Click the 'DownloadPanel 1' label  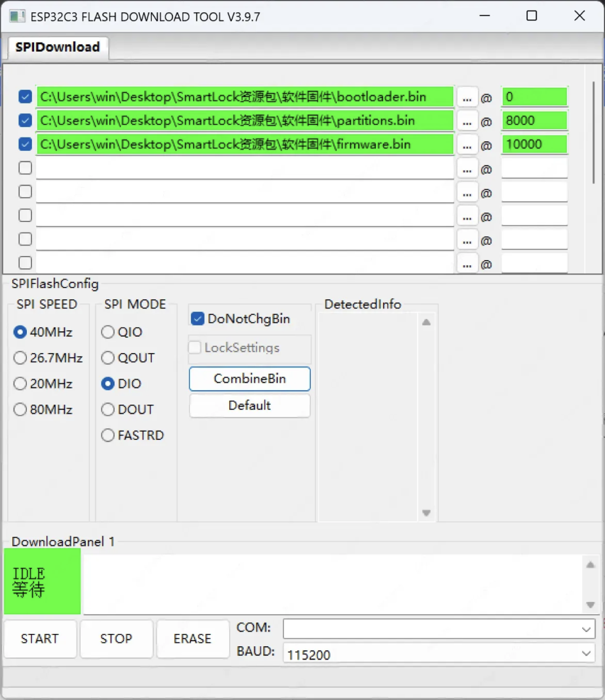(x=63, y=541)
